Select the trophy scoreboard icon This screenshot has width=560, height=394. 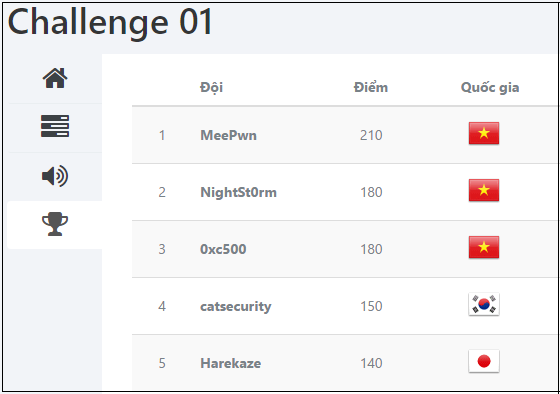[x=55, y=224]
